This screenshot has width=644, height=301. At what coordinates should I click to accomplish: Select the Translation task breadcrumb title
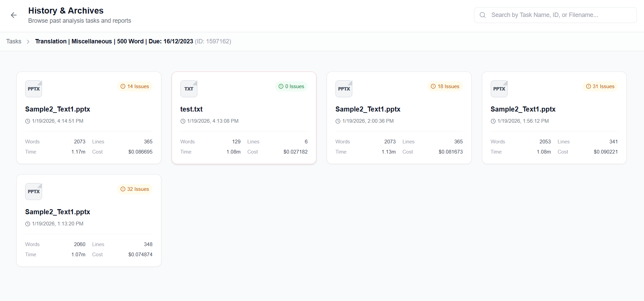point(114,41)
